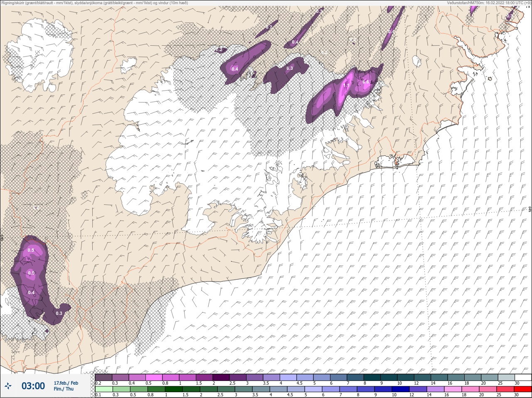Click the 03:00 forecast time display
The height and width of the screenshot is (398, 532).
[33, 386]
